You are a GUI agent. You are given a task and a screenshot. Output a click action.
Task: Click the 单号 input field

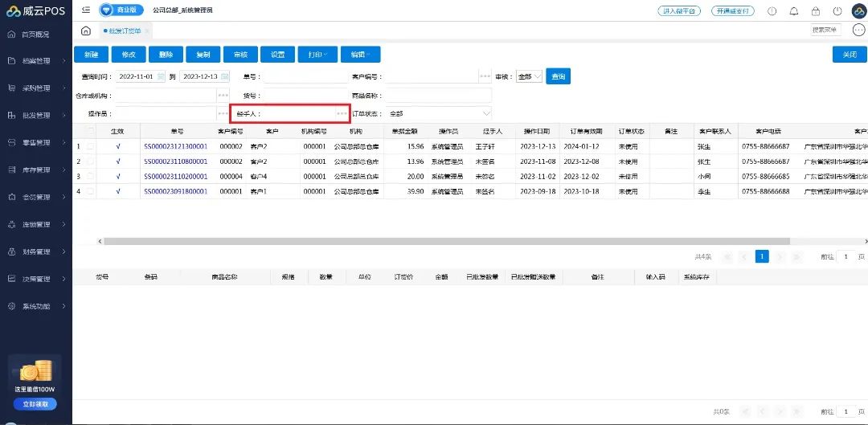pyautogui.click(x=304, y=76)
